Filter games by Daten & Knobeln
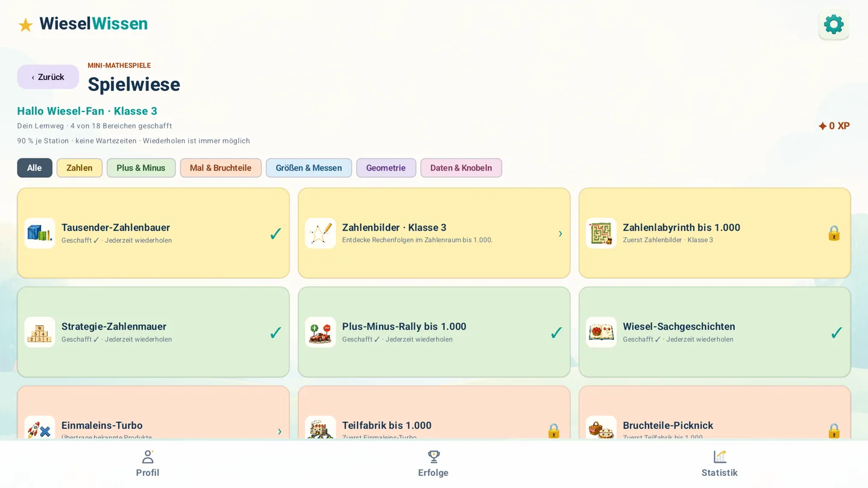 [x=461, y=168]
